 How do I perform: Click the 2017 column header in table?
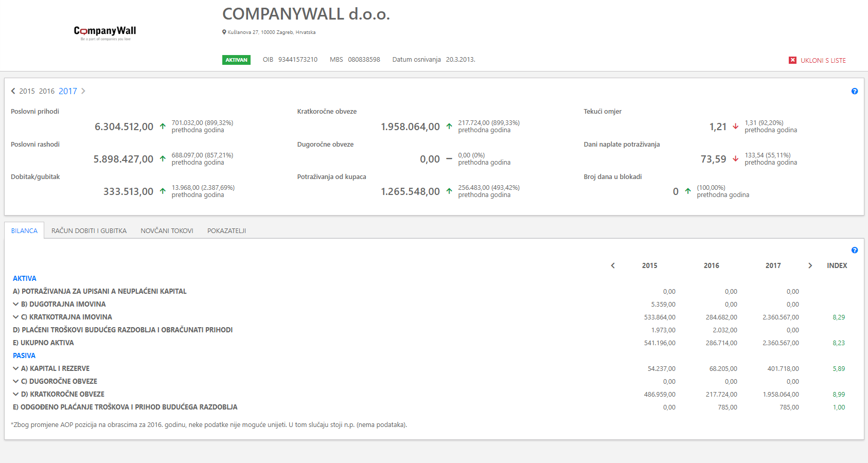tap(773, 265)
